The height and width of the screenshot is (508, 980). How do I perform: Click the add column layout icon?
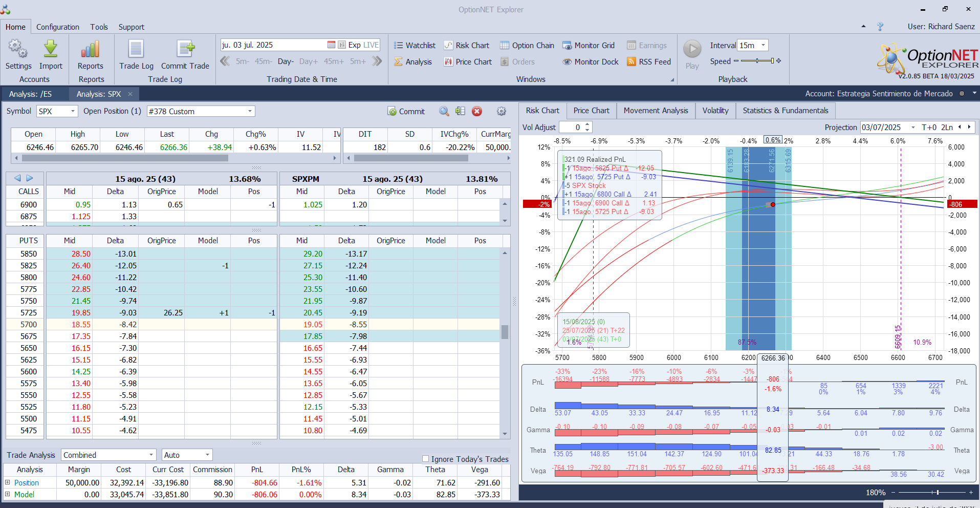(461, 111)
